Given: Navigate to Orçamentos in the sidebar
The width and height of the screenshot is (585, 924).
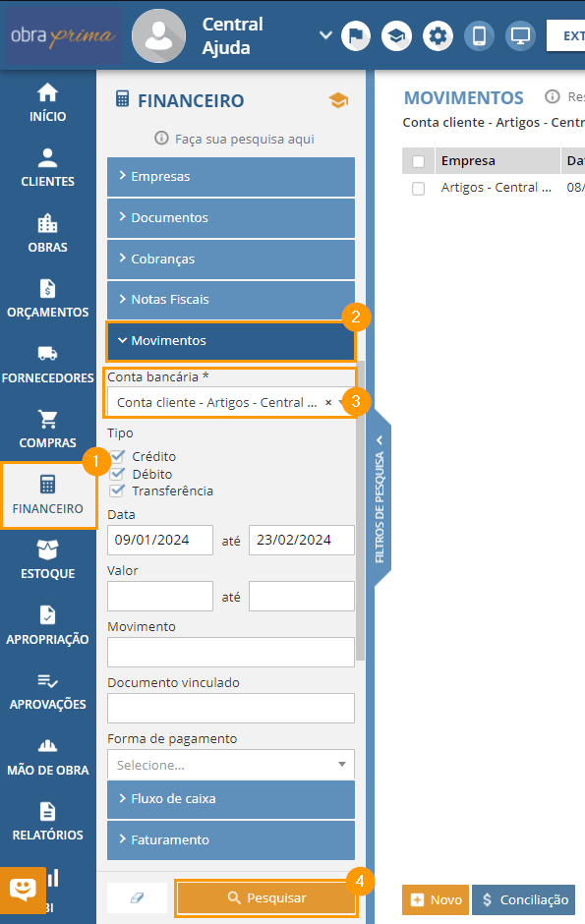Looking at the screenshot, I should click(48, 298).
